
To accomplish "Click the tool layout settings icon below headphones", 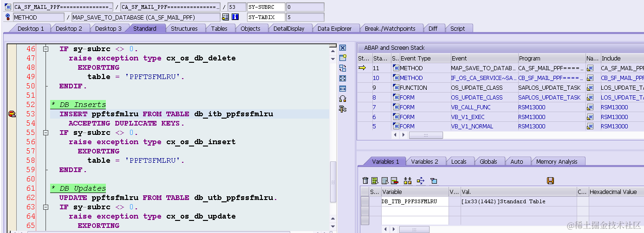I will pyautogui.click(x=343, y=109).
